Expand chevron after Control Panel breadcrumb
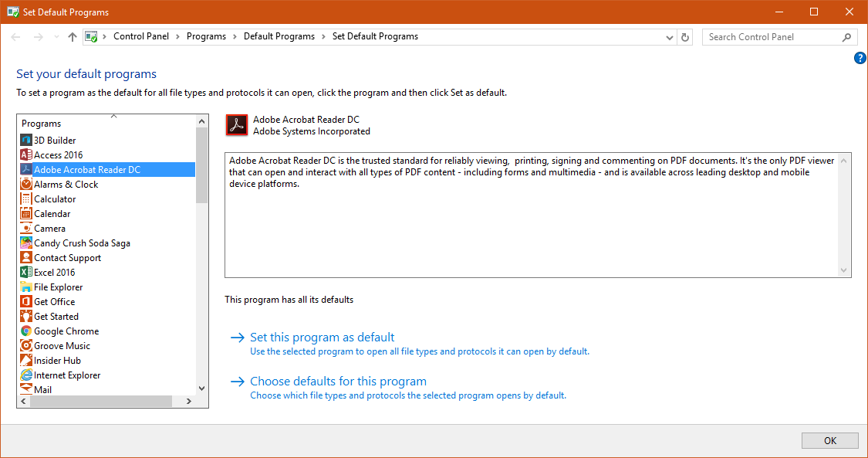This screenshot has height=458, width=868. 177,36
